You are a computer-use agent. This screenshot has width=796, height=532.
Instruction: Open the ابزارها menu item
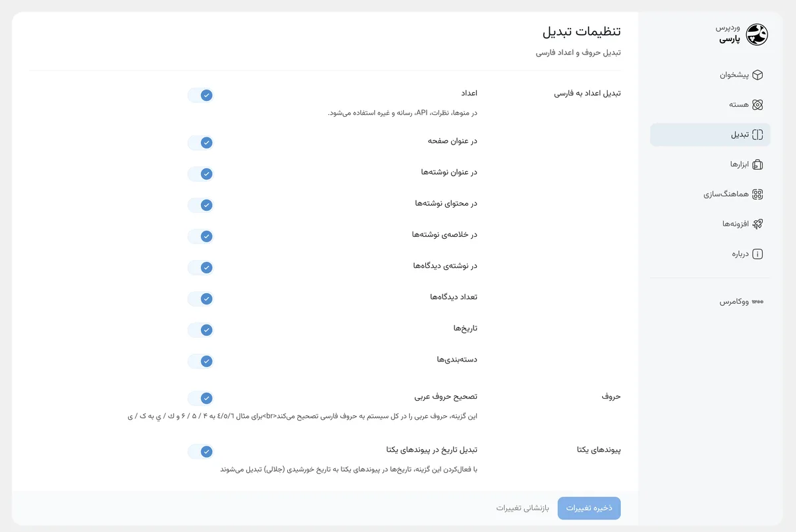pos(710,165)
